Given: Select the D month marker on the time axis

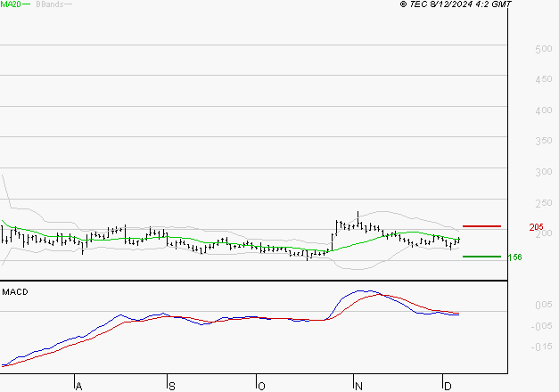Looking at the screenshot, I should (x=447, y=386).
